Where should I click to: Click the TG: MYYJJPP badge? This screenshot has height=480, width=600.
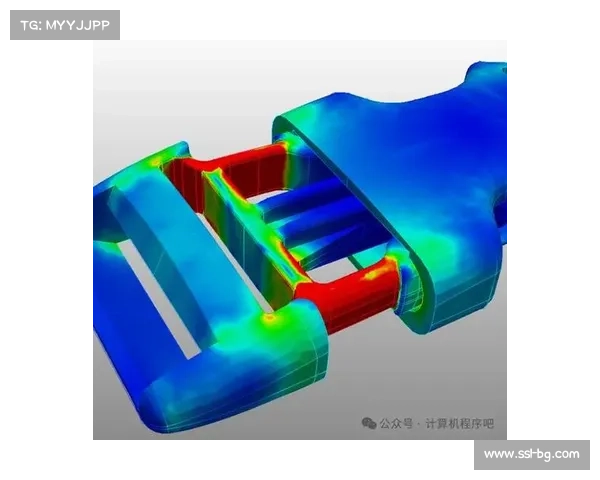click(x=64, y=24)
